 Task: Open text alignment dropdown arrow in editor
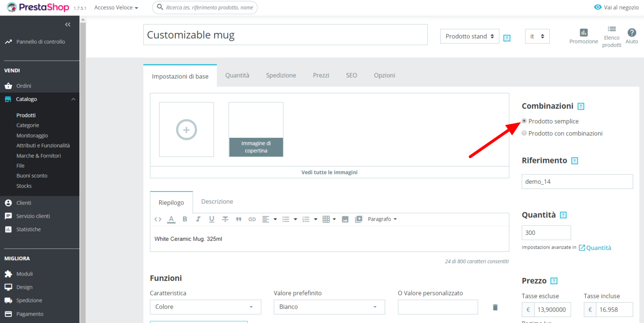click(x=275, y=219)
